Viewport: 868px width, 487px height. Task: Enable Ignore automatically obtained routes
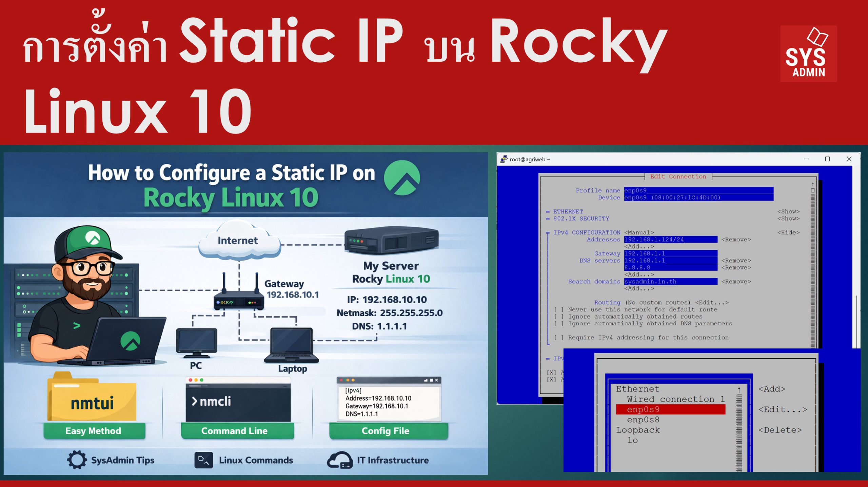tap(559, 317)
